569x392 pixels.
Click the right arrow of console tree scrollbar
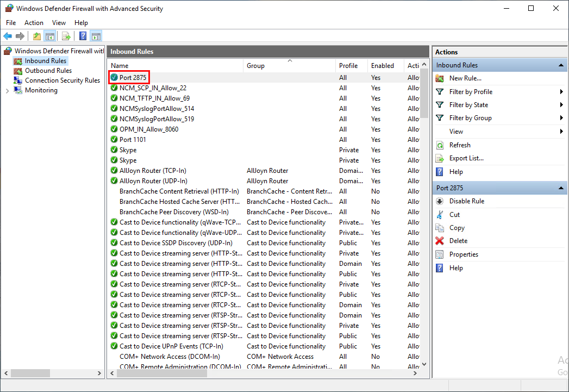click(x=99, y=373)
